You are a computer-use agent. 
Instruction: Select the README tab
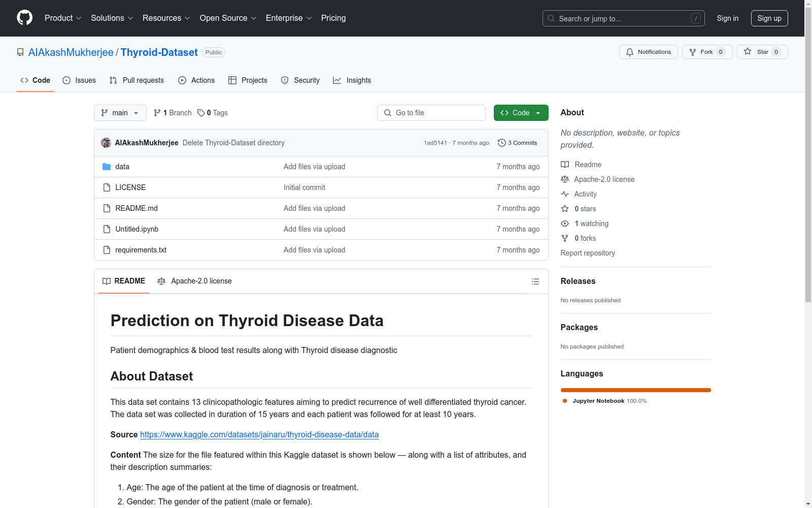[x=124, y=281]
